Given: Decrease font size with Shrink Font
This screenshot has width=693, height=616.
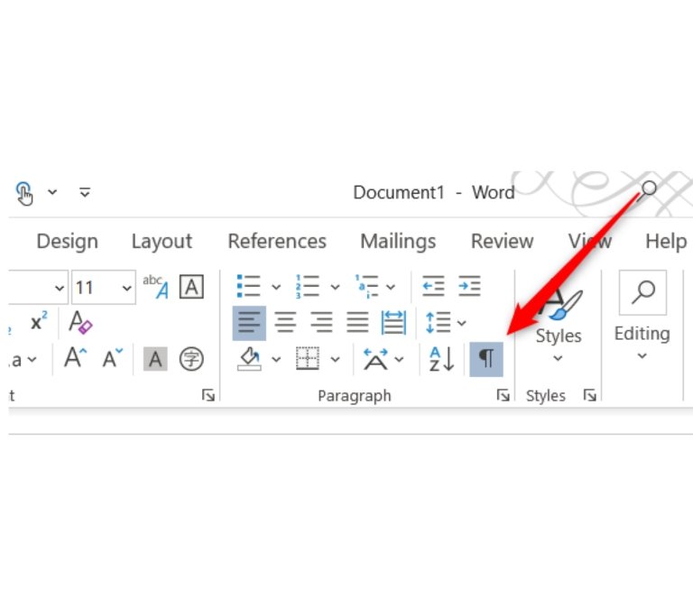Looking at the screenshot, I should click(x=112, y=358).
